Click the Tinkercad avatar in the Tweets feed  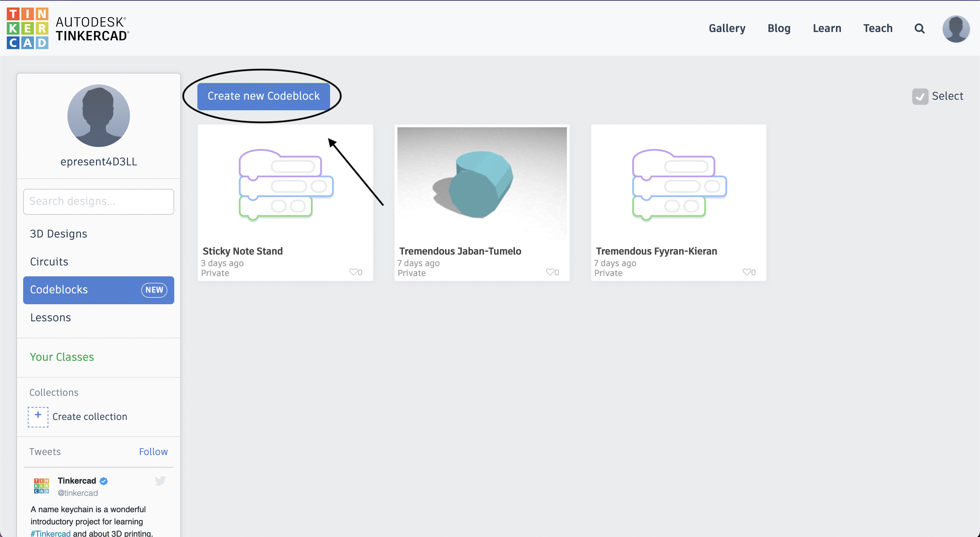42,486
